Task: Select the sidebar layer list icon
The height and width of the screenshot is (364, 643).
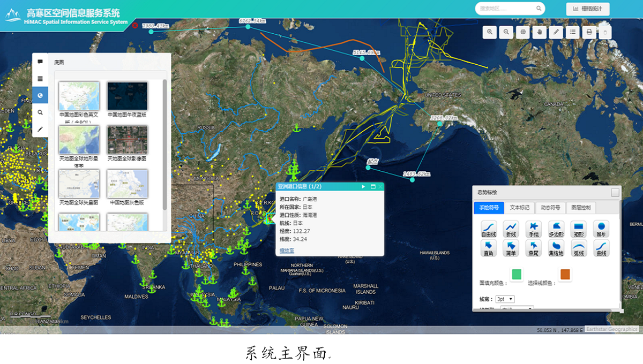Action: (40, 78)
